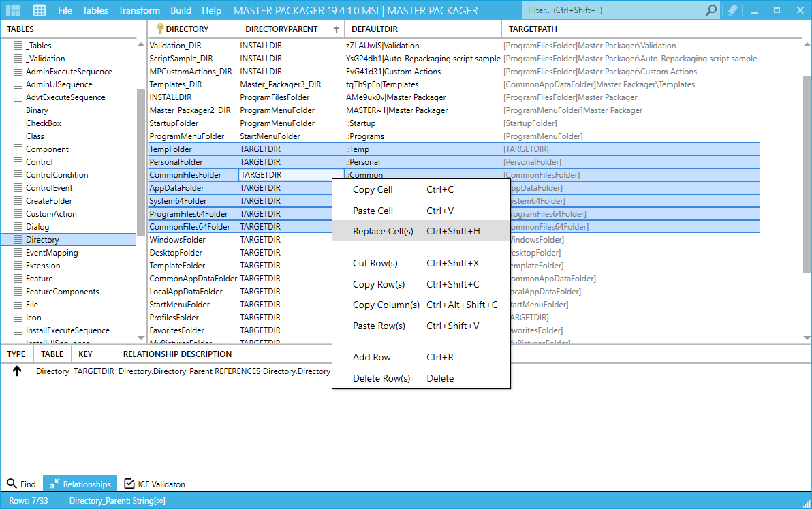Click the Master_Packager3_DIR parent cell
812x509 pixels.
pos(291,84)
